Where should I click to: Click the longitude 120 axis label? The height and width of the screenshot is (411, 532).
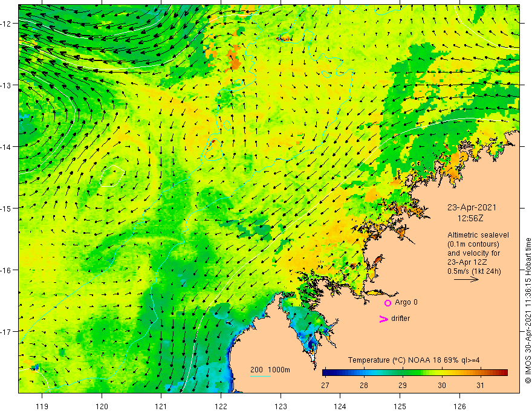click(x=102, y=406)
